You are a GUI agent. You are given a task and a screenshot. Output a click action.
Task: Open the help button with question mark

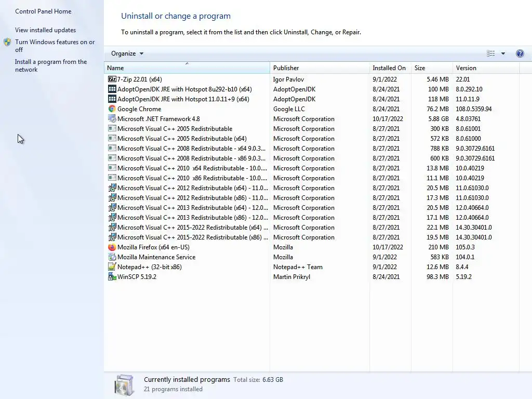point(520,54)
